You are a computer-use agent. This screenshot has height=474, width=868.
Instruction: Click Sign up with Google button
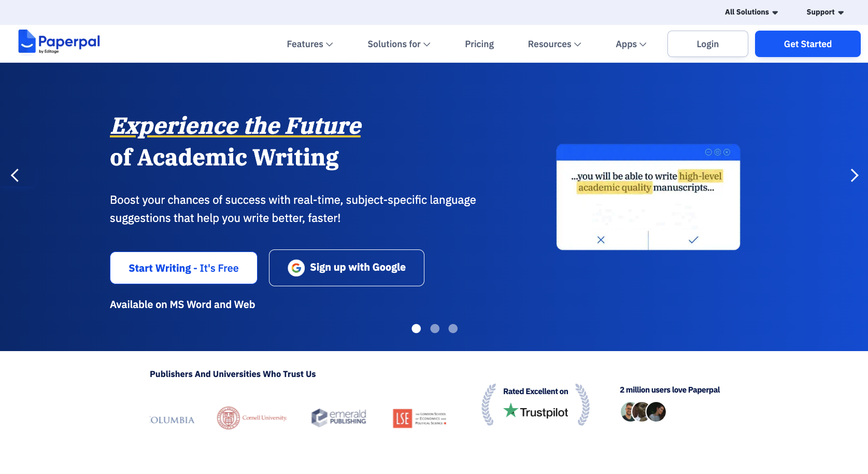[347, 268]
